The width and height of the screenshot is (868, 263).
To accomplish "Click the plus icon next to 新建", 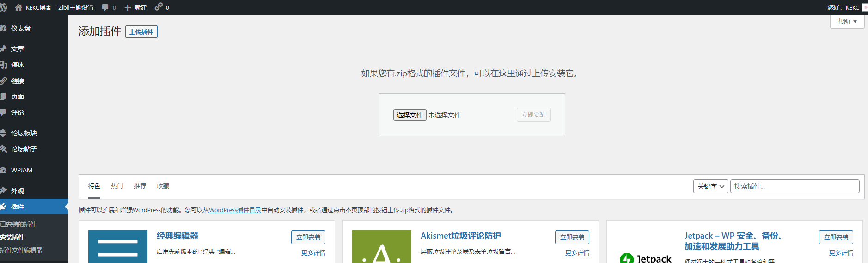I will [128, 7].
